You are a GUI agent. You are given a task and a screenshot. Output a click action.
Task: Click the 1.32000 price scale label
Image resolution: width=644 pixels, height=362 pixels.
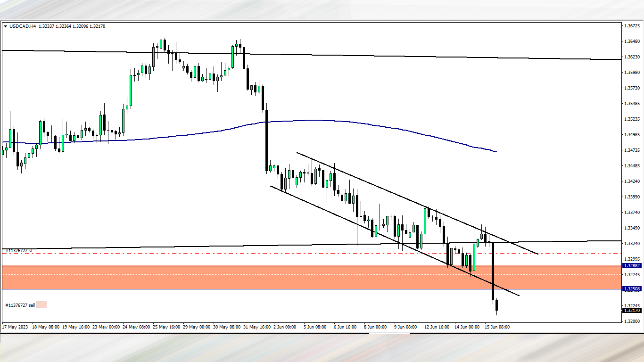click(x=631, y=321)
